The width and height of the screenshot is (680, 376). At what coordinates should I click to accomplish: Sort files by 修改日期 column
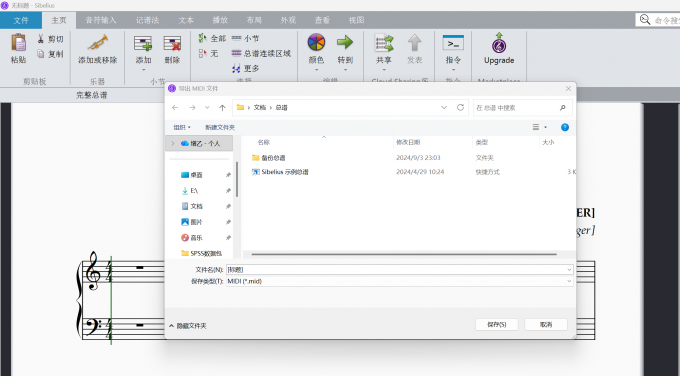click(408, 142)
